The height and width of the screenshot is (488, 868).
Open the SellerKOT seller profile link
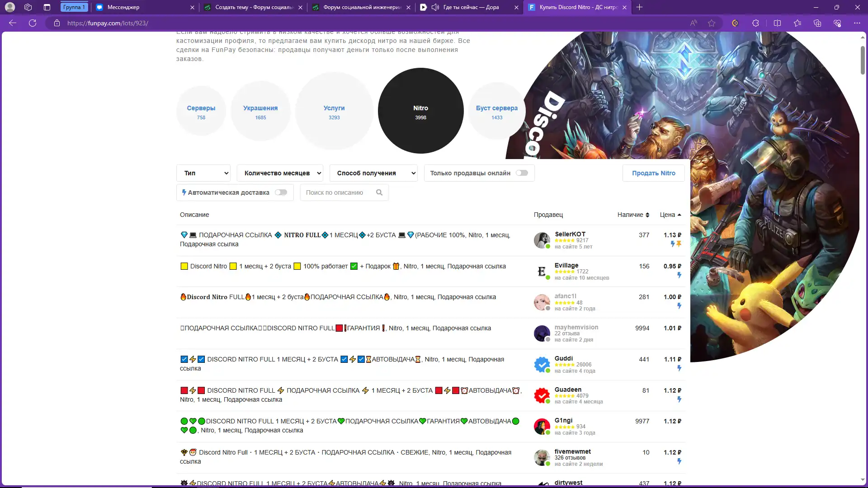pyautogui.click(x=570, y=234)
